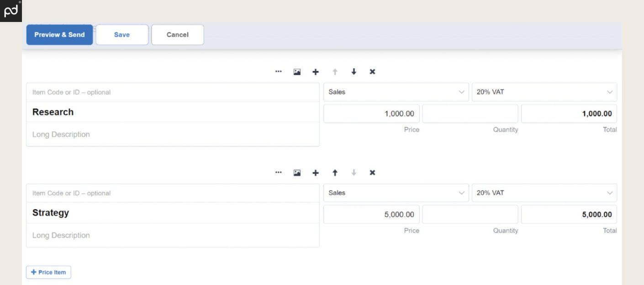Save the document changes
Image resolution: width=644 pixels, height=285 pixels.
click(x=121, y=34)
